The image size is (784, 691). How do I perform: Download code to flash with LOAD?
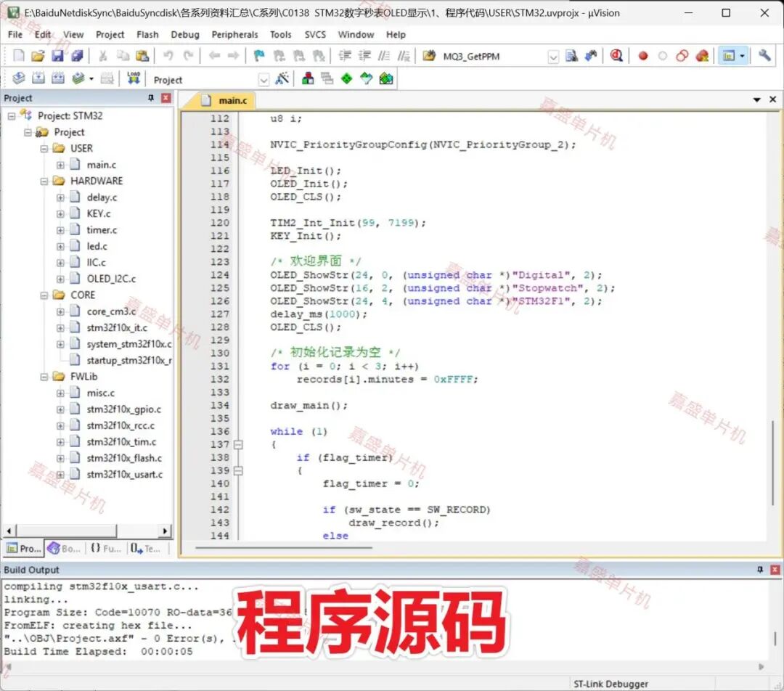[134, 78]
